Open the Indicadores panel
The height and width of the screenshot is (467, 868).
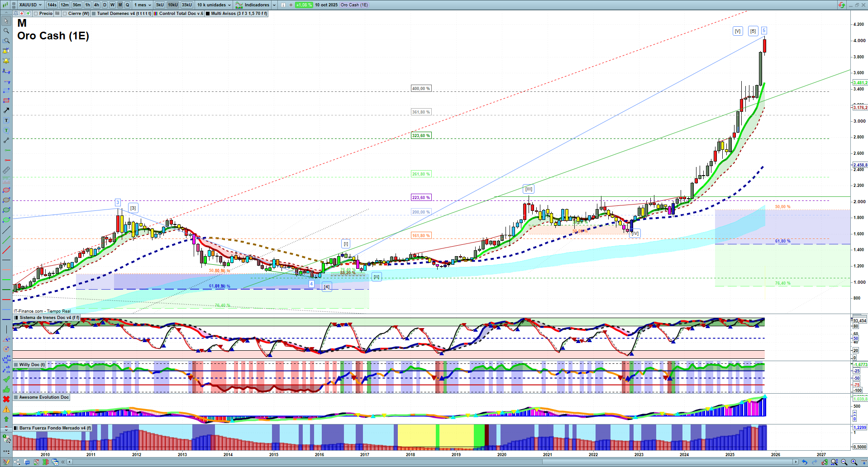click(x=256, y=5)
